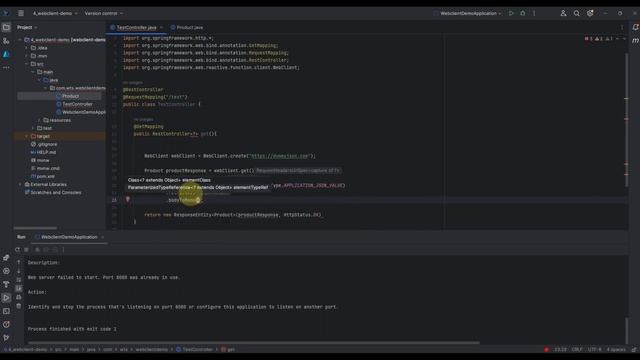Toggle soft-wrap in Run console

click(x=19, y=280)
